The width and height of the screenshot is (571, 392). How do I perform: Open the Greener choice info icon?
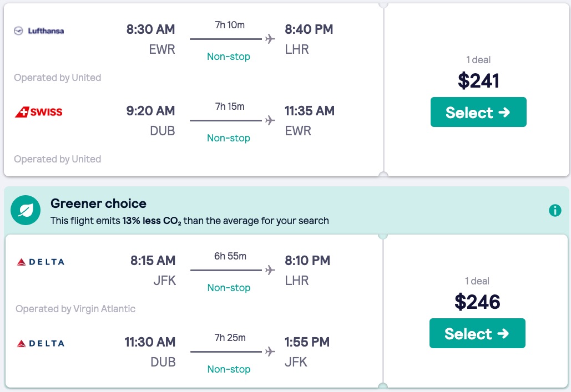coord(554,211)
